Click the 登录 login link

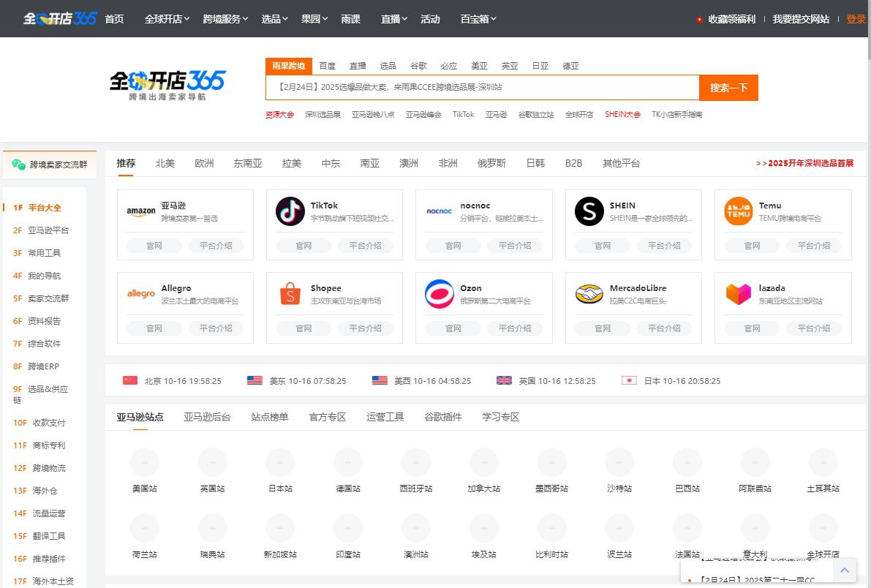click(x=856, y=19)
